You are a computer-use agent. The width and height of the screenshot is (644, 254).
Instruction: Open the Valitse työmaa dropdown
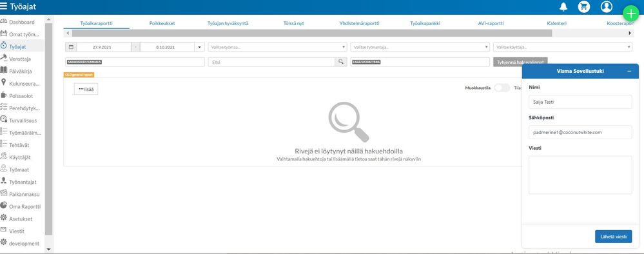(x=278, y=47)
